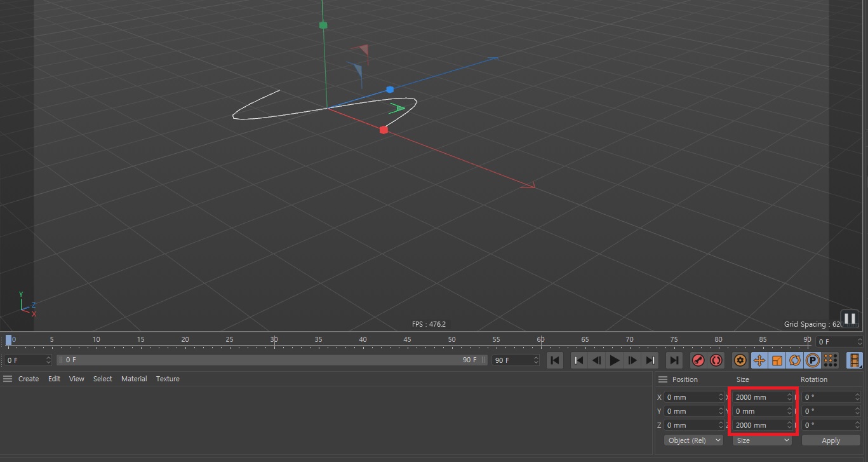Click the Rotation column header
The width and height of the screenshot is (868, 462).
(x=814, y=379)
